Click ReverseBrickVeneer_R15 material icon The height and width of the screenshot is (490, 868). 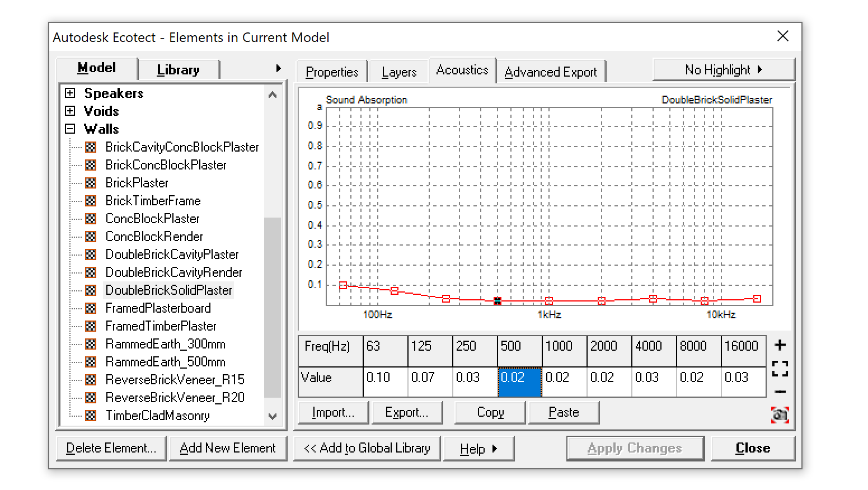pos(91,380)
